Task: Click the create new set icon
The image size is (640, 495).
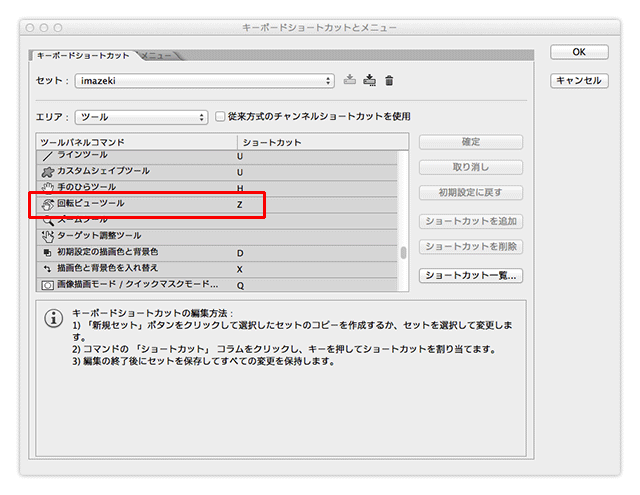Action: tap(369, 80)
